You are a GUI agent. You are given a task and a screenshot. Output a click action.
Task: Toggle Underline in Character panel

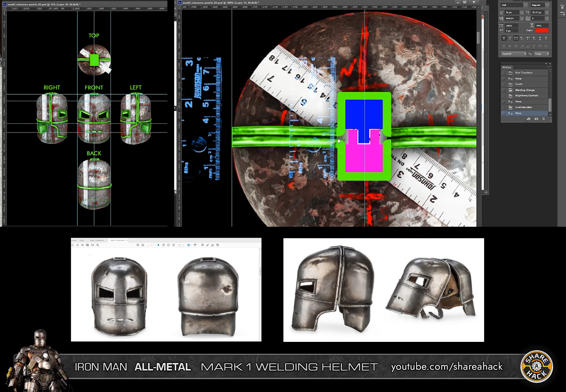(540, 38)
